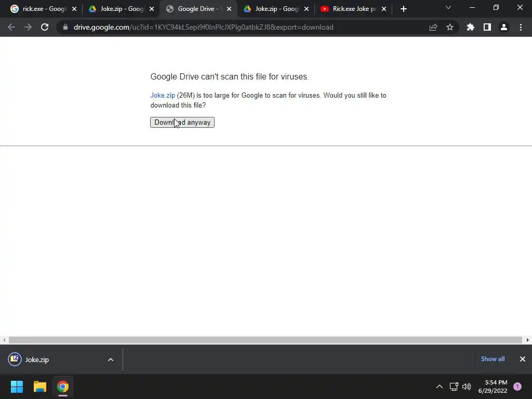Image resolution: width=532 pixels, height=399 pixels.
Task: Click the scrollbar right arrow
Action: [528, 340]
